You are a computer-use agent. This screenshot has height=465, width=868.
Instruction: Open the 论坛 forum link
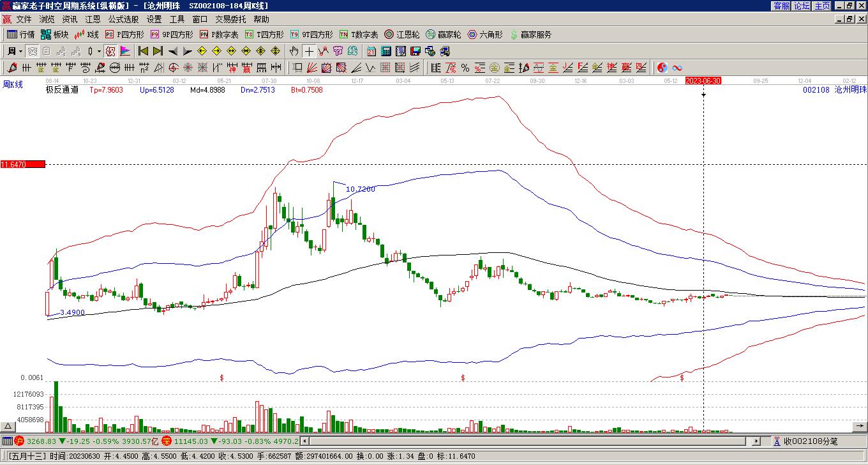(x=802, y=6)
